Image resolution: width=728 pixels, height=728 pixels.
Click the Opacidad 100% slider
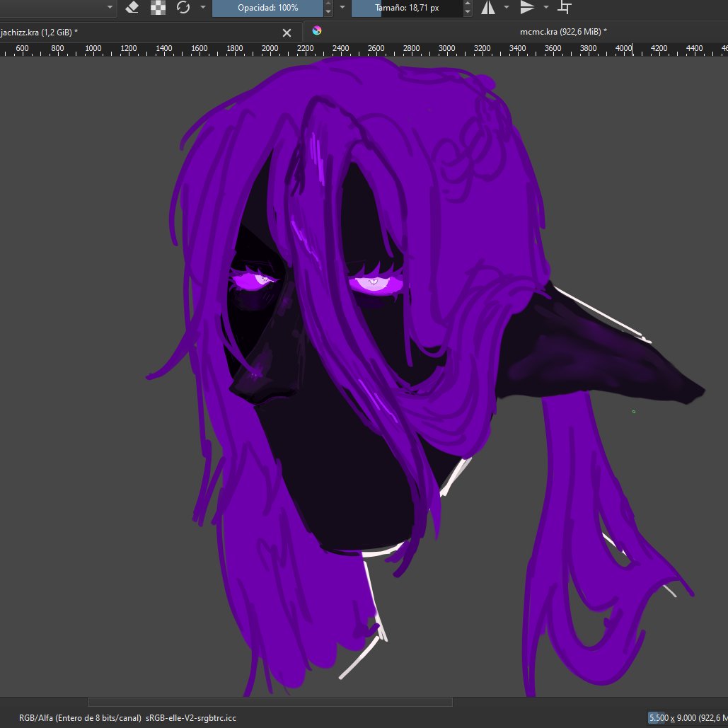point(267,8)
